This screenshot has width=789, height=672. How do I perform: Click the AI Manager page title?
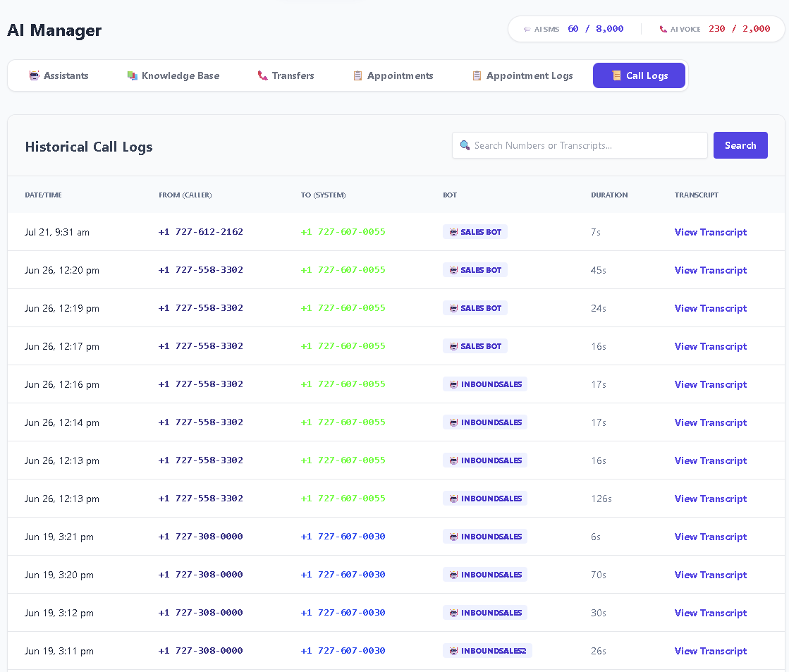(x=54, y=30)
